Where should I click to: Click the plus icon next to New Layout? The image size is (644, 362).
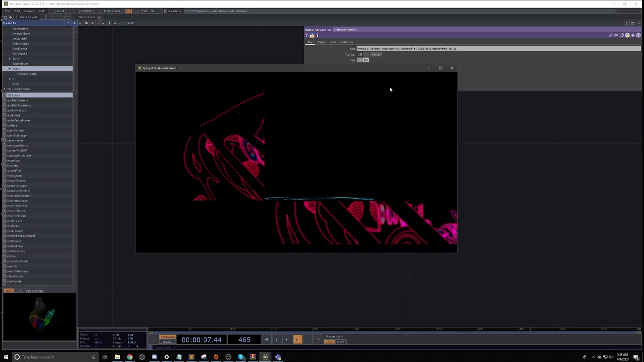click(99, 17)
